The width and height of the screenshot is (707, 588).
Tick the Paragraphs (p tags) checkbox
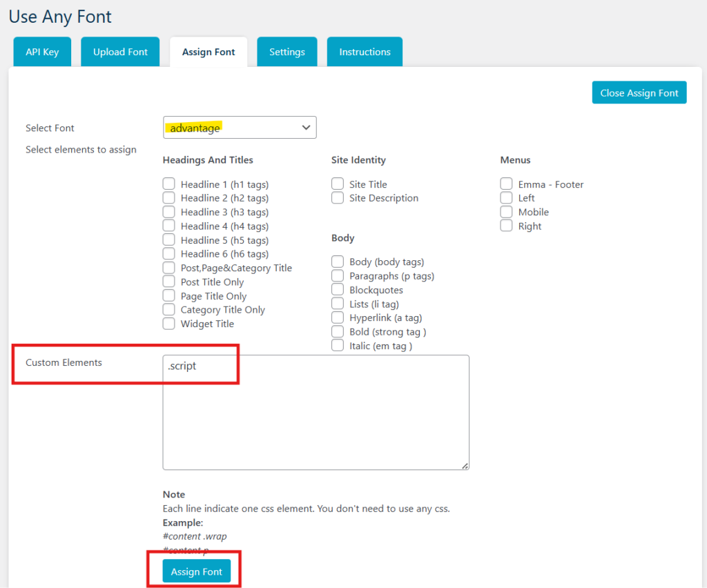pos(338,276)
